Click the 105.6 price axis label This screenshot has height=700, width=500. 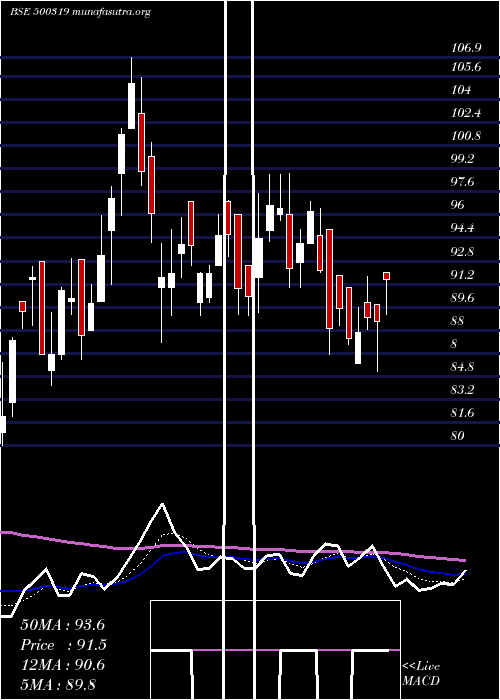coord(466,67)
